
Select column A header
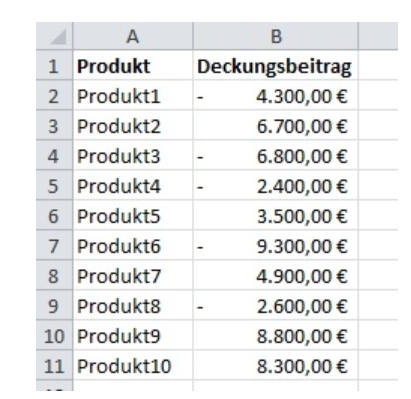[133, 36]
